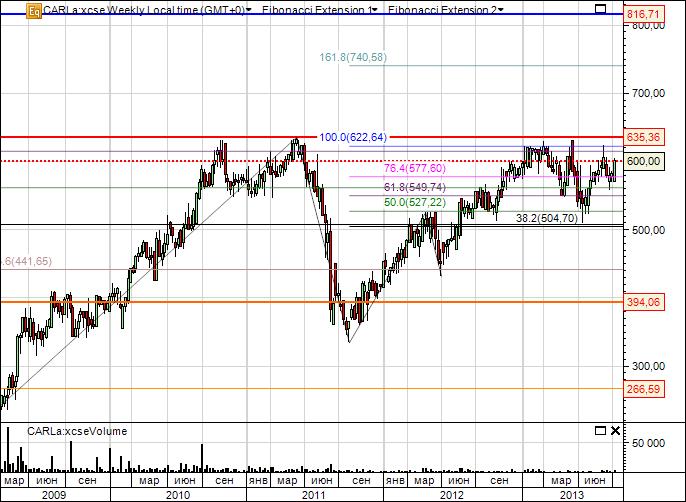Click the 2010 year on time axis
The image size is (686, 502).
178,495
